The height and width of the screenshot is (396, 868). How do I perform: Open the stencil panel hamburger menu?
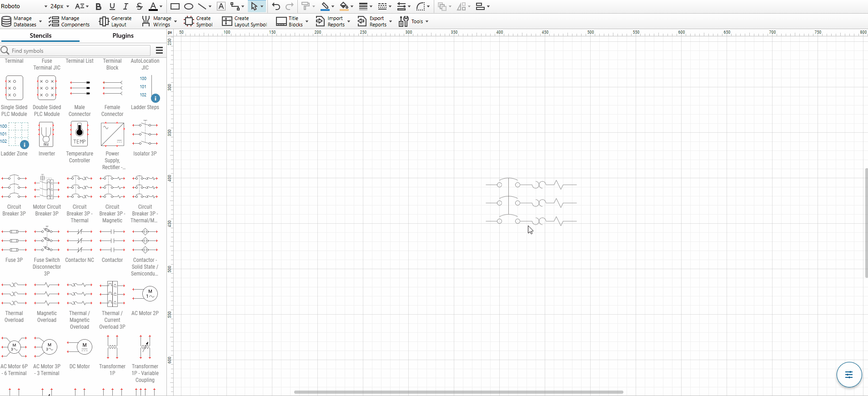(x=159, y=50)
